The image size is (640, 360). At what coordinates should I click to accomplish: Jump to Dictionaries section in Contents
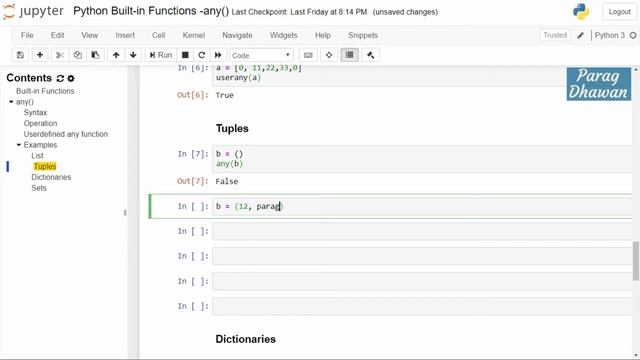click(51, 177)
